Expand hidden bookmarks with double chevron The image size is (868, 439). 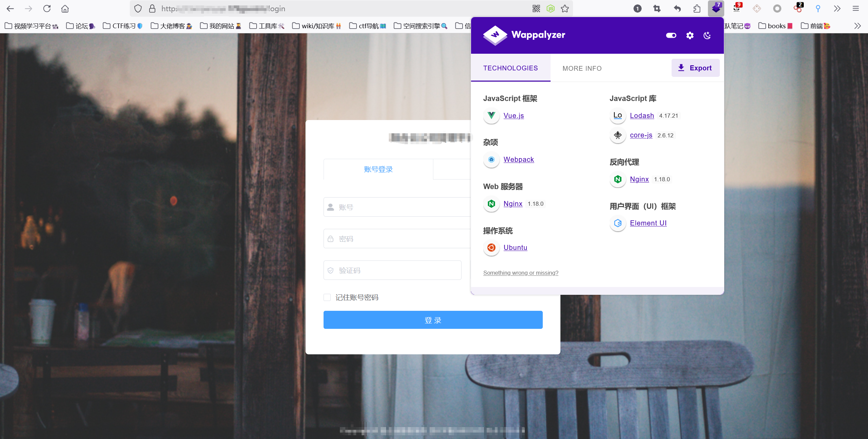pyautogui.click(x=857, y=26)
